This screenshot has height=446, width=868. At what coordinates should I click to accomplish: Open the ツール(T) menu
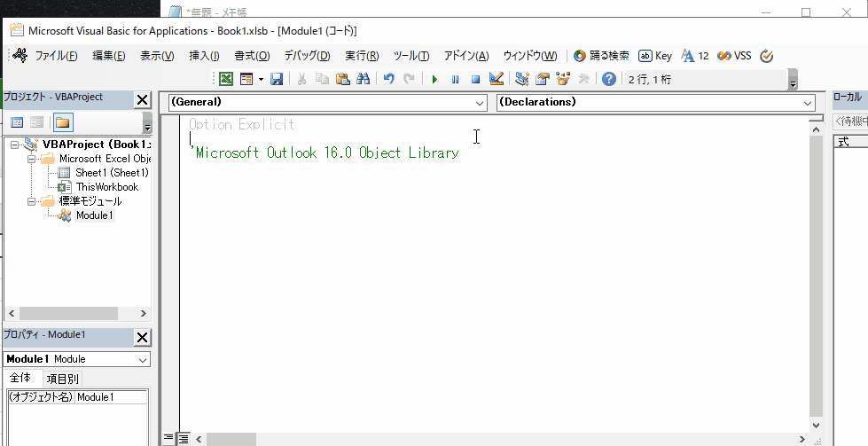click(411, 55)
